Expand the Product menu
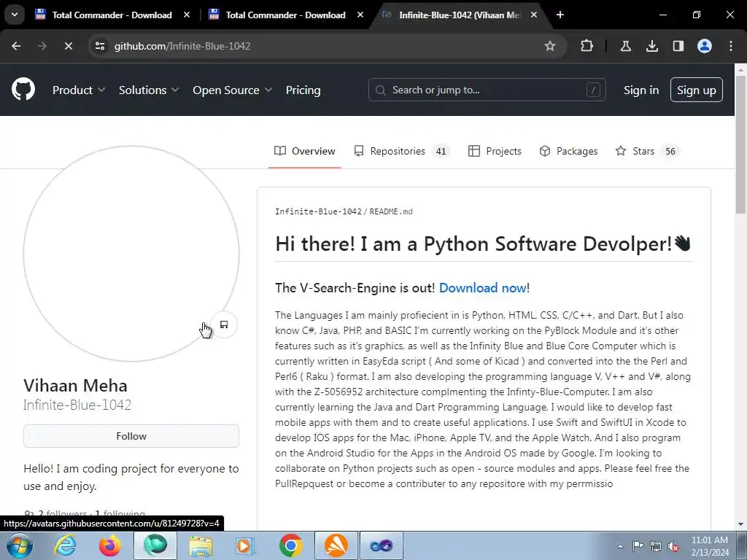Screen dimensions: 747x560 [79, 90]
